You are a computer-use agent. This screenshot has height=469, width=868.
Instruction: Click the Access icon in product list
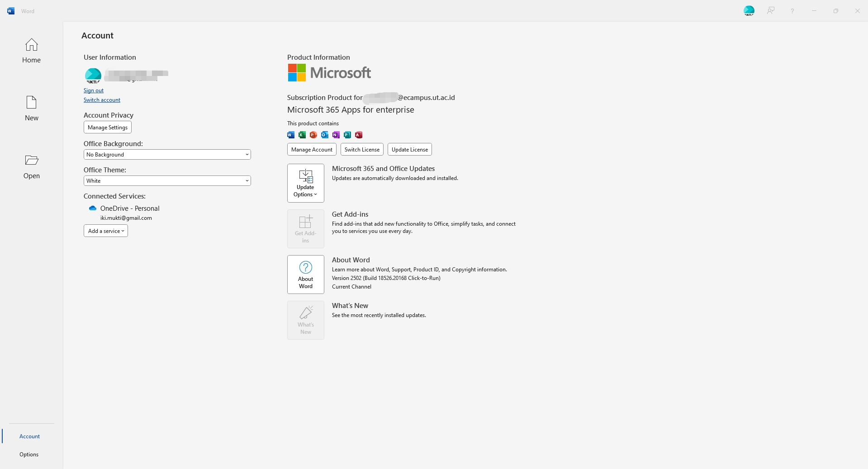[x=359, y=134]
